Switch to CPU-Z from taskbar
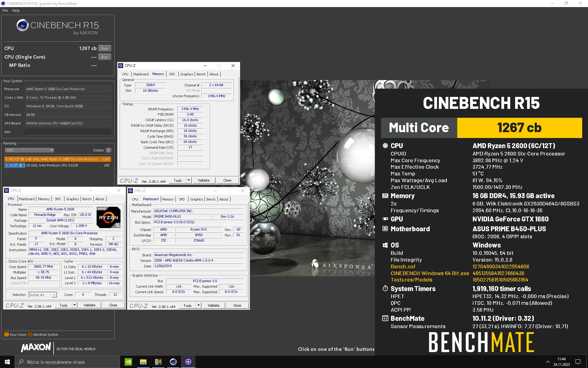This screenshot has width=588, height=368. coord(188,362)
